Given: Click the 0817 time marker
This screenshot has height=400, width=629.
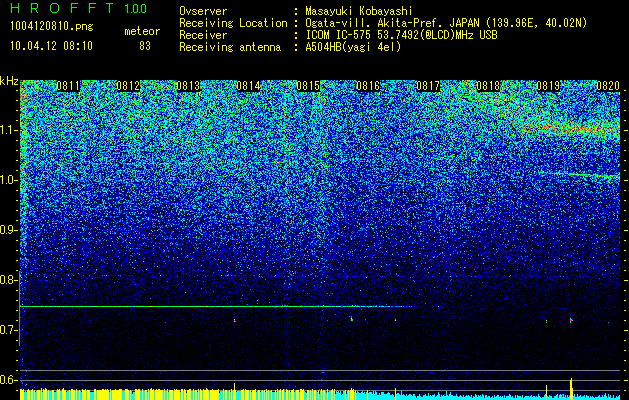Looking at the screenshot, I should click(x=428, y=86).
